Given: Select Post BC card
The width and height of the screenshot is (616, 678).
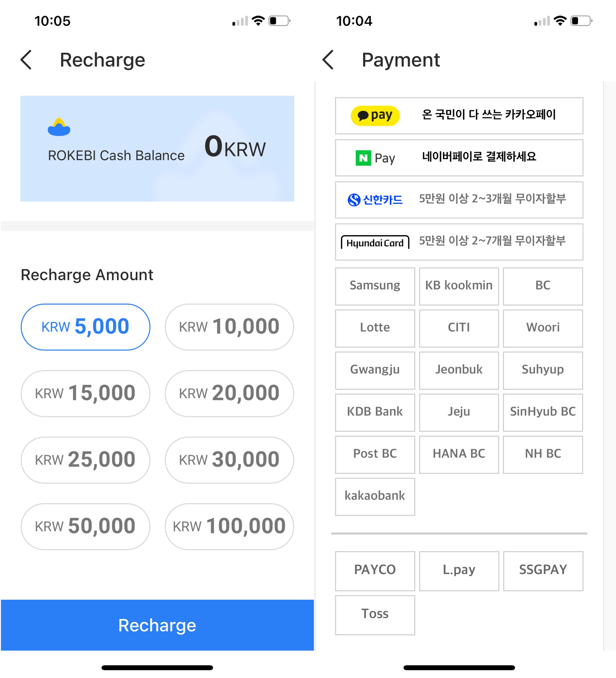Looking at the screenshot, I should click(x=375, y=455).
